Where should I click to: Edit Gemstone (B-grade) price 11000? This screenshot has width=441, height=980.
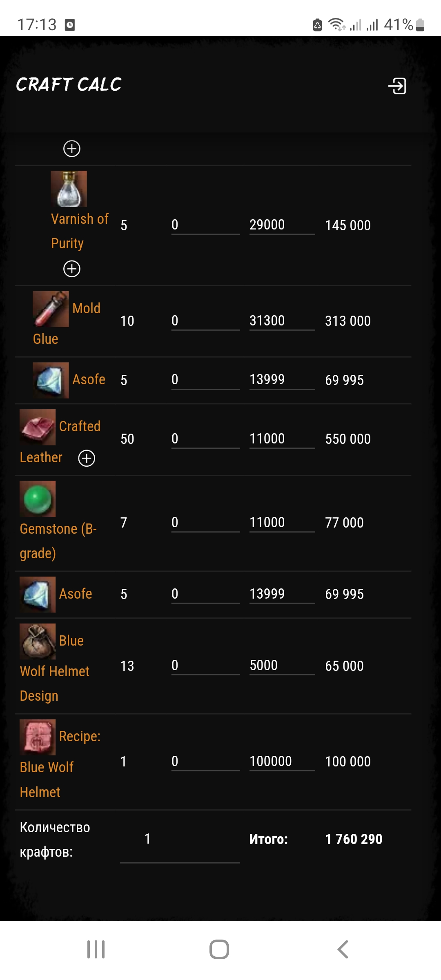click(x=282, y=523)
